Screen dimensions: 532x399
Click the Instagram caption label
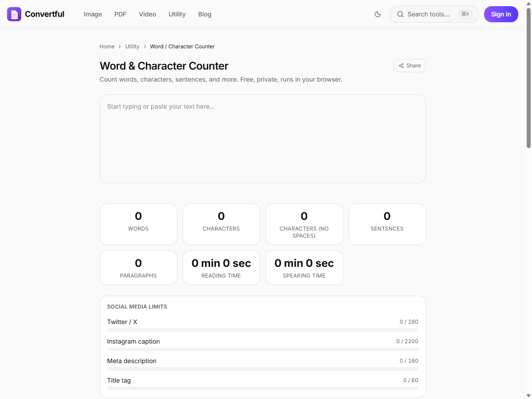pos(133,341)
